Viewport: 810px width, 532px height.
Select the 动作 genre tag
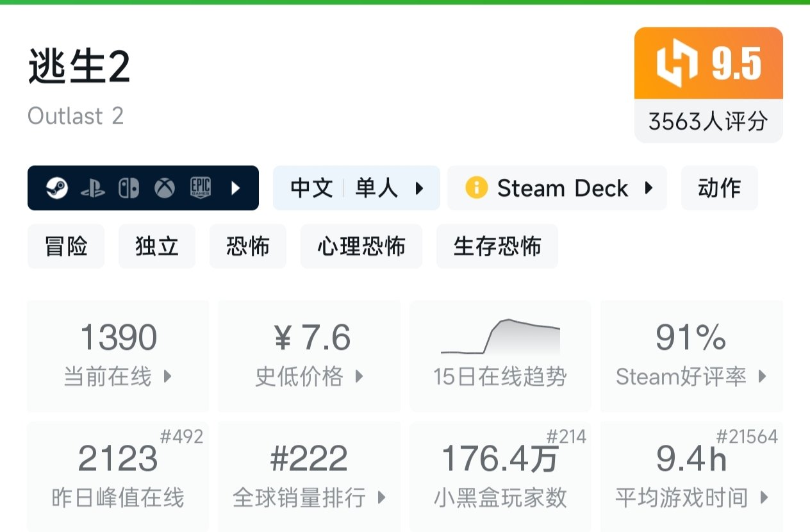[x=719, y=188]
